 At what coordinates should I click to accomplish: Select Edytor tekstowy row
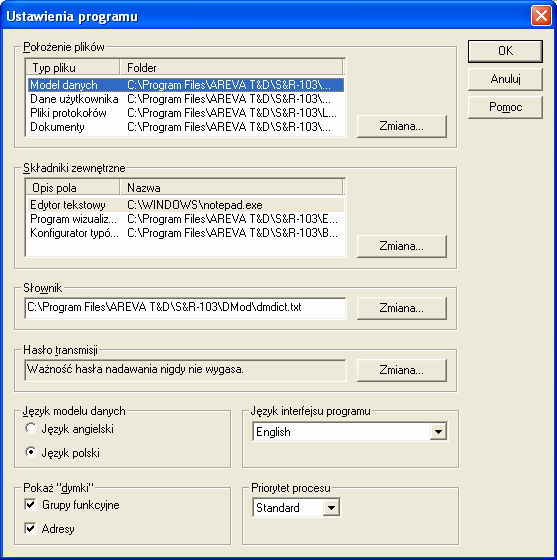click(186, 205)
